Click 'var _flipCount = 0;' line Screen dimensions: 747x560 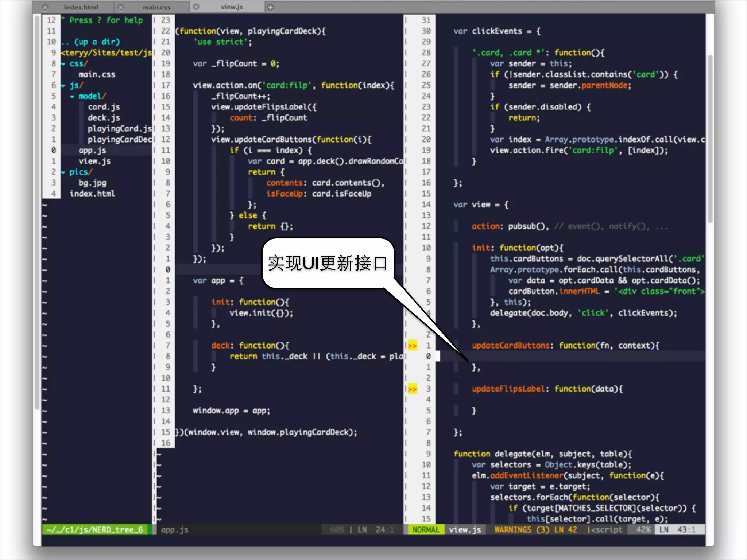tap(236, 64)
